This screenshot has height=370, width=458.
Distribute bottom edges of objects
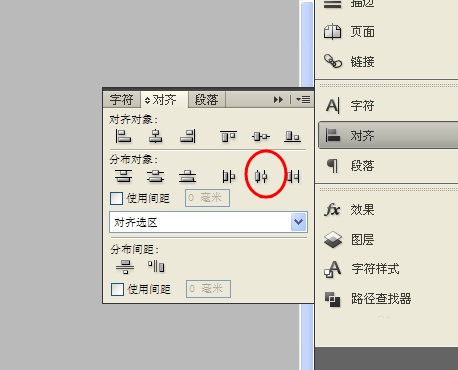(188, 176)
